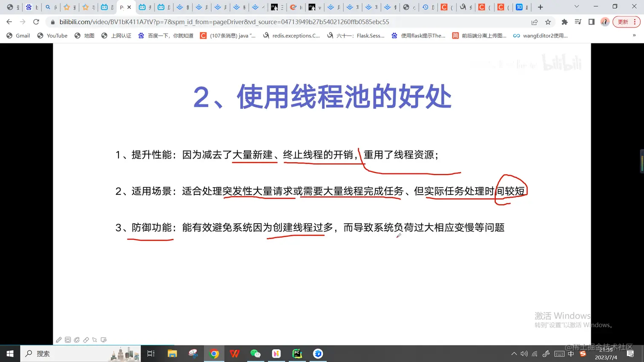Viewport: 644px width, 362px height.
Task: Open the 百度一下，你就知道 bookmark
Action: click(x=166, y=36)
